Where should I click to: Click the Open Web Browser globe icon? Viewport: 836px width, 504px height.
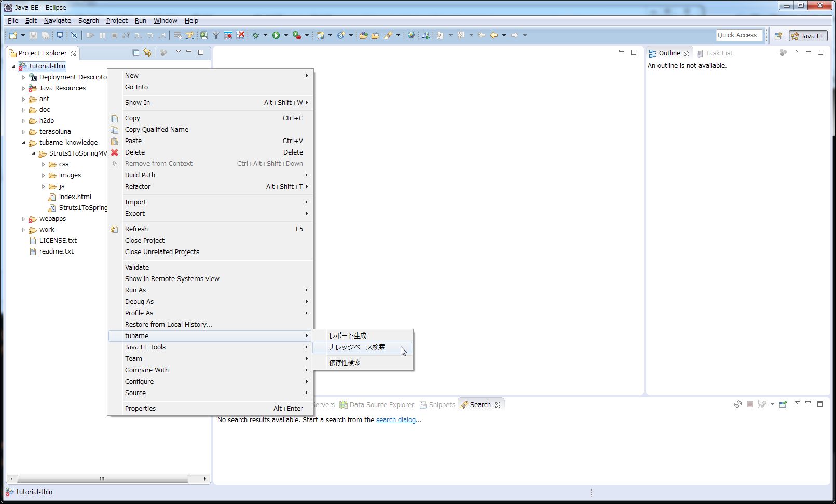tap(411, 35)
